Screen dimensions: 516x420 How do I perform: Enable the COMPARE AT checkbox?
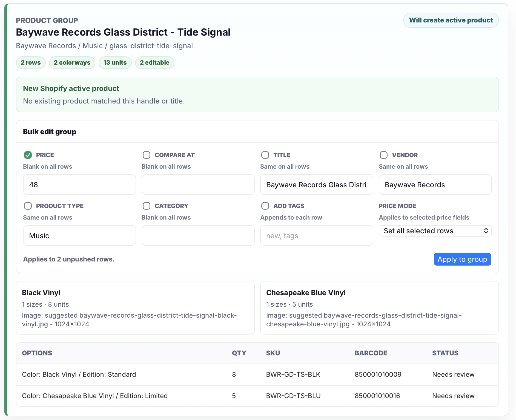147,155
